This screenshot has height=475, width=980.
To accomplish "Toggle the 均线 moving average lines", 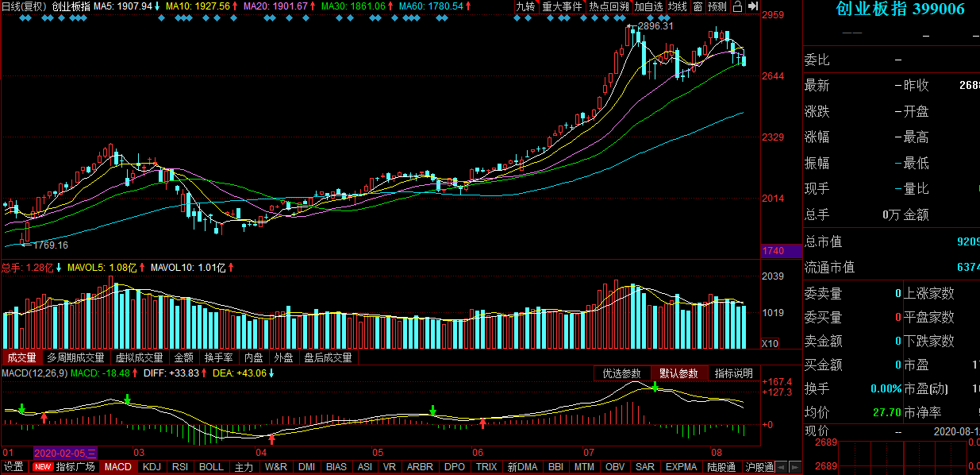I will pos(677,6).
